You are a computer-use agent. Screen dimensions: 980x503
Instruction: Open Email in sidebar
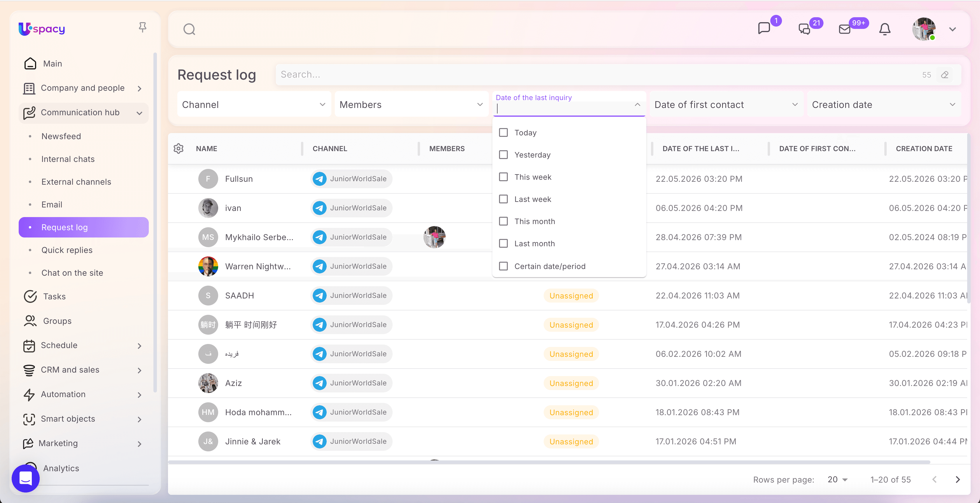(x=52, y=205)
